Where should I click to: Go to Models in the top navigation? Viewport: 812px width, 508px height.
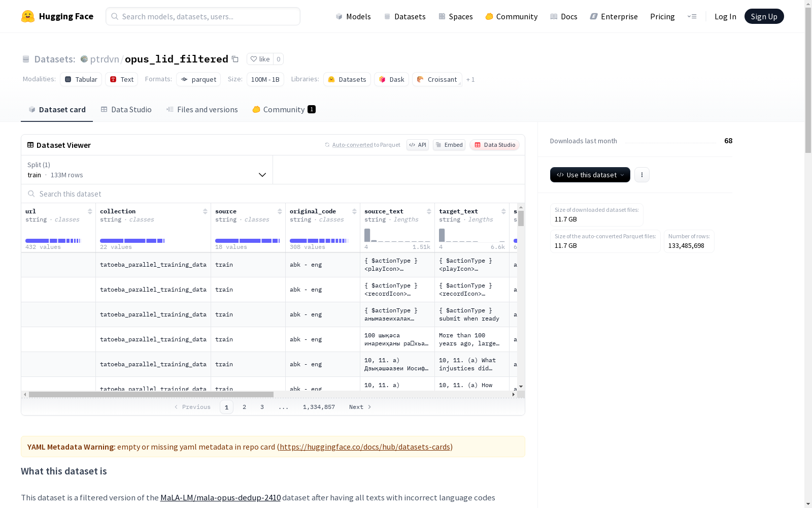coord(353,16)
